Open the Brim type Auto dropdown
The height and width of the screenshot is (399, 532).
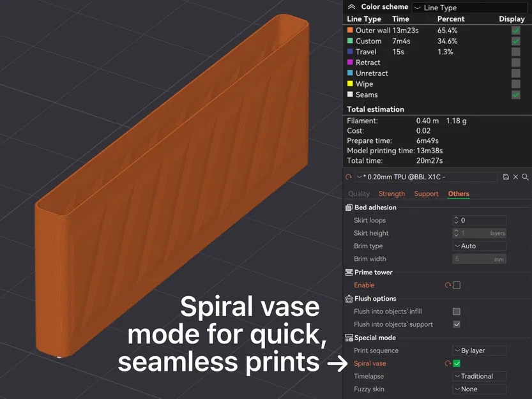[480, 246]
